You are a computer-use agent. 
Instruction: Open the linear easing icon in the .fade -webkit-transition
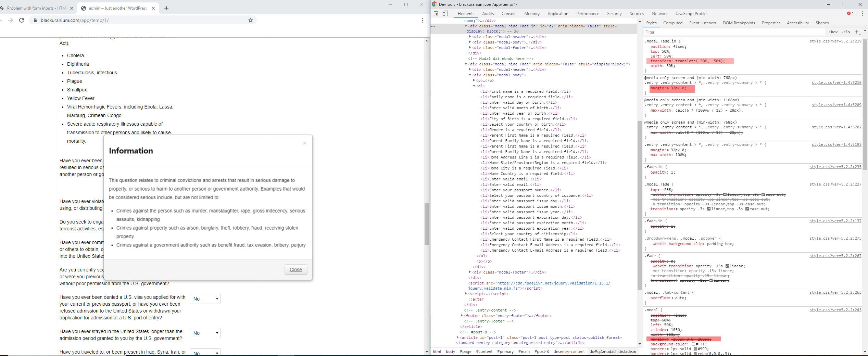pyautogui.click(x=727, y=266)
